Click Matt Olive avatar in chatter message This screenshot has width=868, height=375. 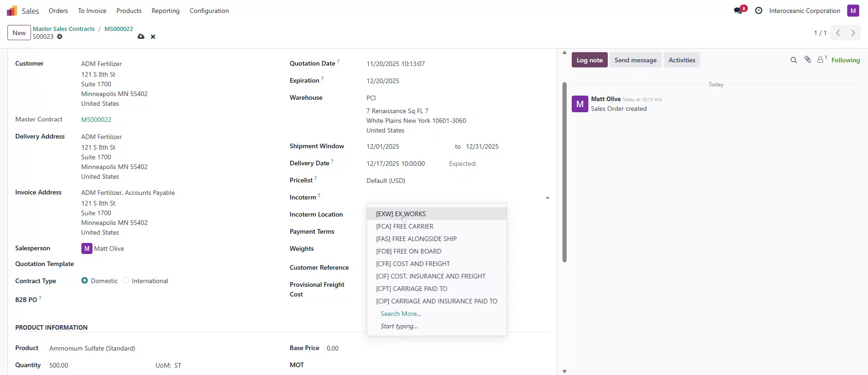580,104
